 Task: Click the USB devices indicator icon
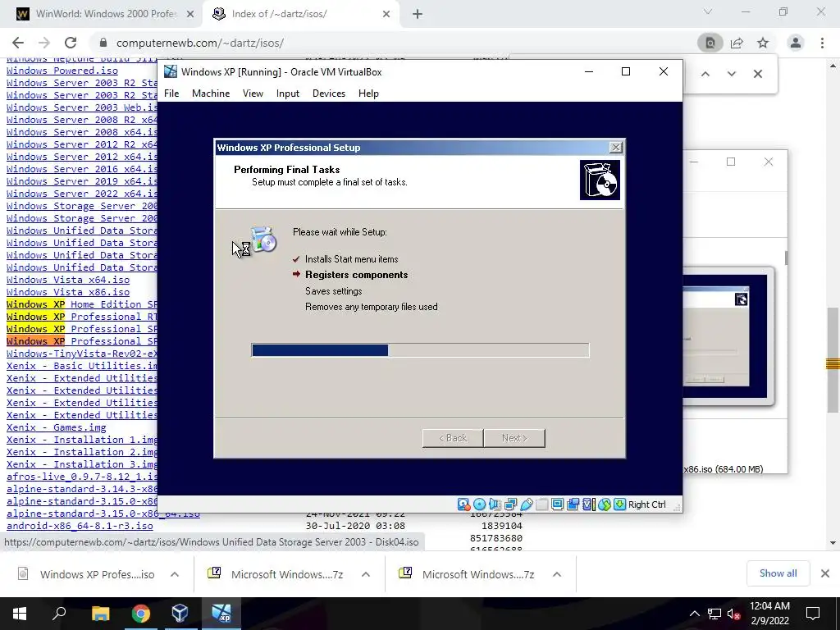(x=526, y=504)
